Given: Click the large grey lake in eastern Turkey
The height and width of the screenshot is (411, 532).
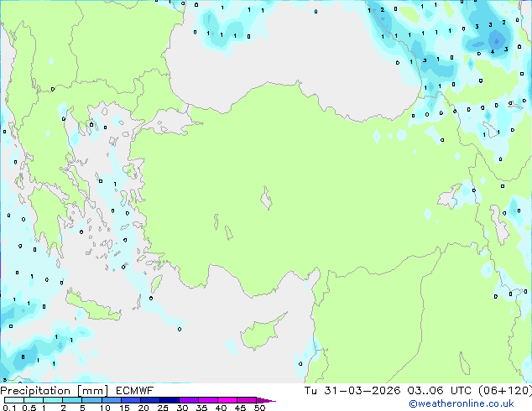Looking at the screenshot, I should pyautogui.click(x=450, y=196).
